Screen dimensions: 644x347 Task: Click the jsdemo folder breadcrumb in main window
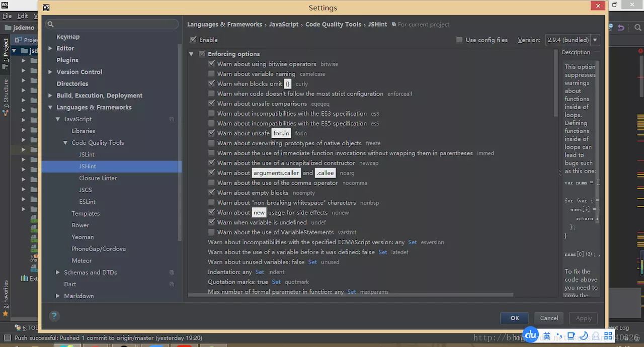click(20, 28)
